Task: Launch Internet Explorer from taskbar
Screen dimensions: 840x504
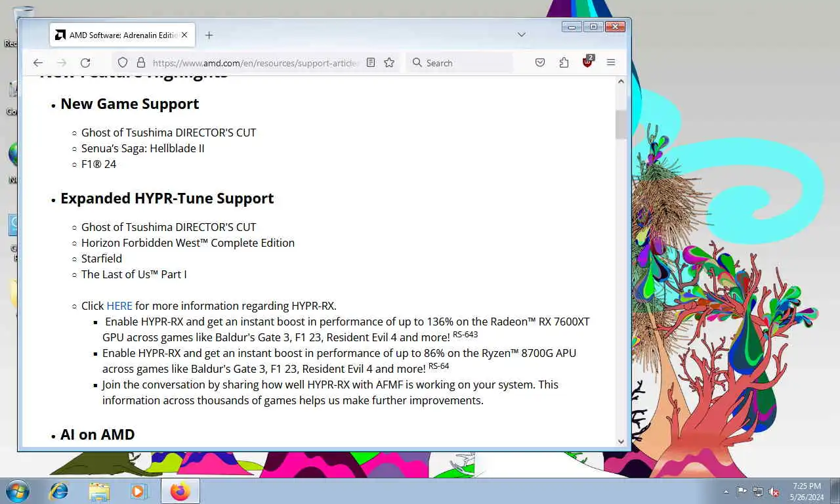Action: (59, 491)
